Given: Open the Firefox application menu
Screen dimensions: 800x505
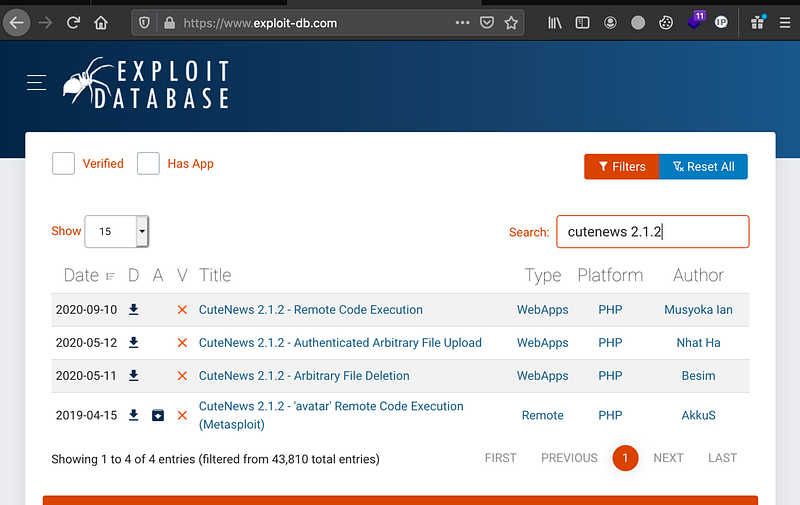Looking at the screenshot, I should pyautogui.click(x=785, y=23).
